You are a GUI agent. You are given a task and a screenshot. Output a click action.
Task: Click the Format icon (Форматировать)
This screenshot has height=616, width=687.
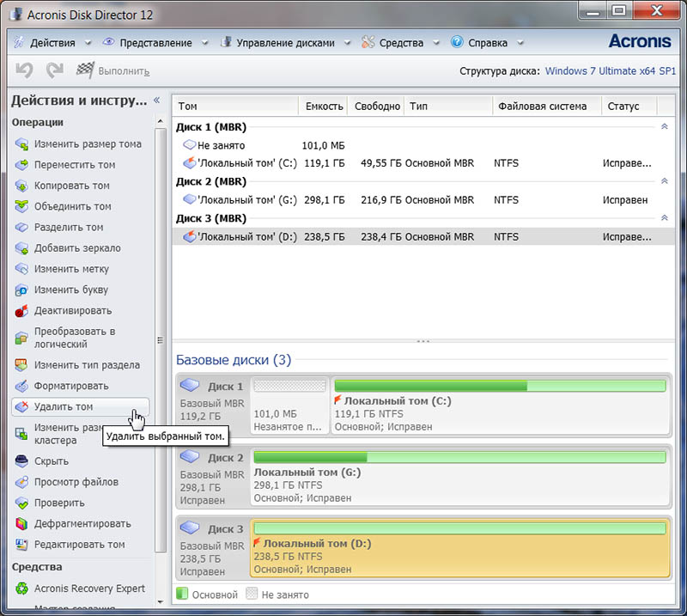coord(21,386)
